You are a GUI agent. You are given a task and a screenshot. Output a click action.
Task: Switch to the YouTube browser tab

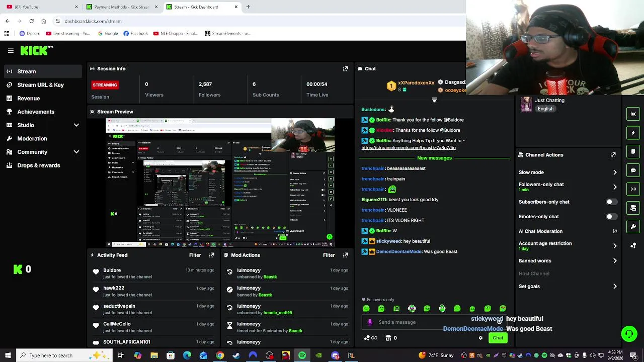tap(41, 7)
